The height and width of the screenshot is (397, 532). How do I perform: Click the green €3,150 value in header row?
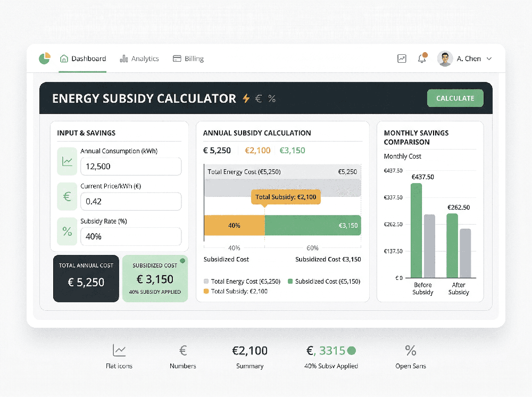[x=292, y=150]
